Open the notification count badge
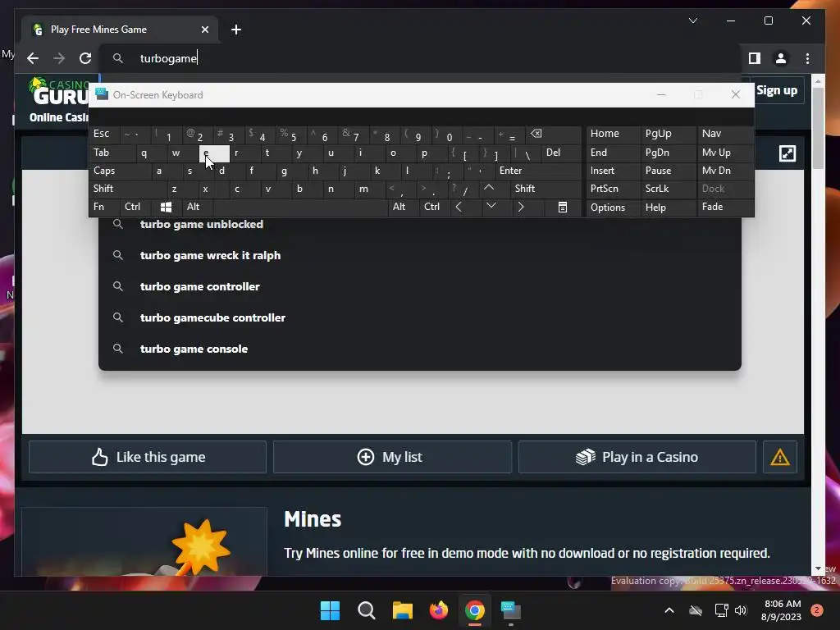The width and height of the screenshot is (840, 630). 817,610
